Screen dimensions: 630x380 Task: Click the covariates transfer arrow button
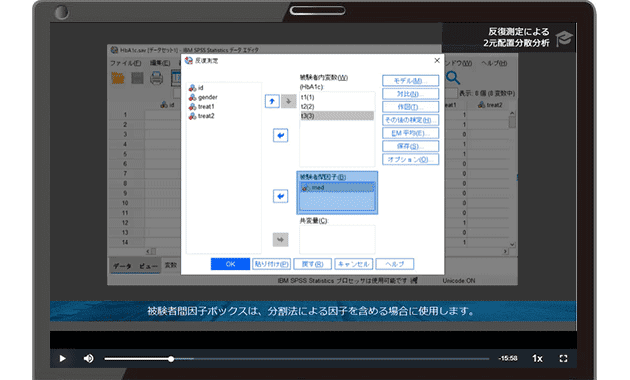pos(280,239)
